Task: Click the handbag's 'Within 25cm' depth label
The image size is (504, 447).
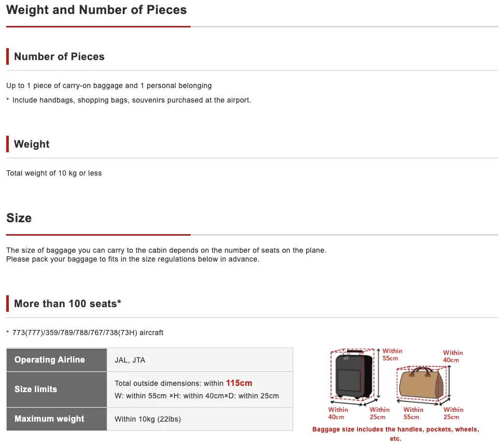Action: pos(453,413)
